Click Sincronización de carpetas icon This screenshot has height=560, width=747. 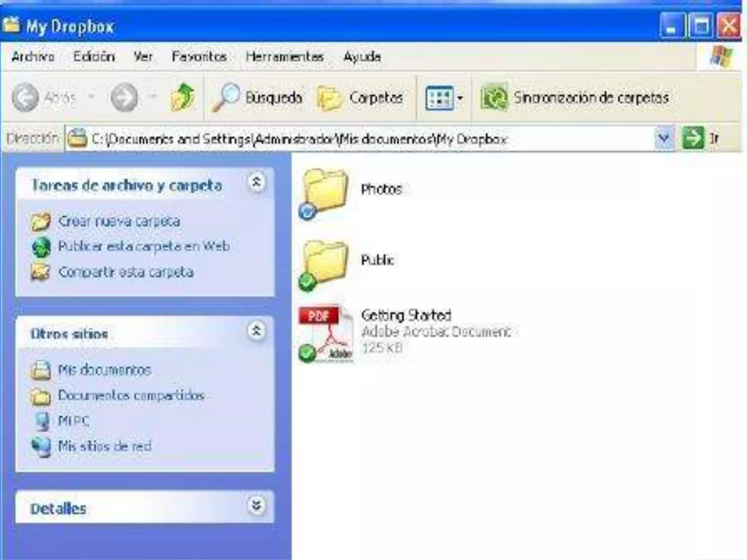494,97
